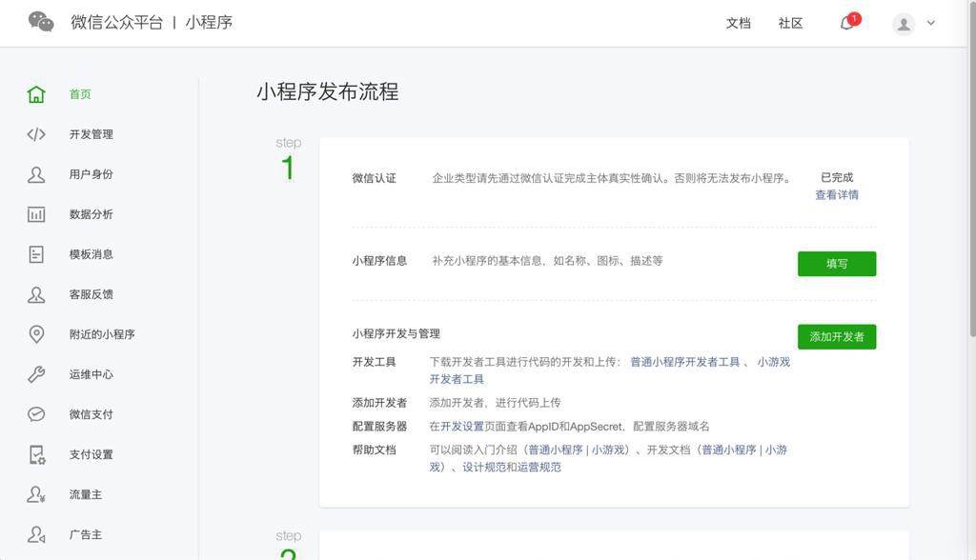Expand the account dropdown chevron
Viewport: 976px width, 560px height.
[931, 23]
